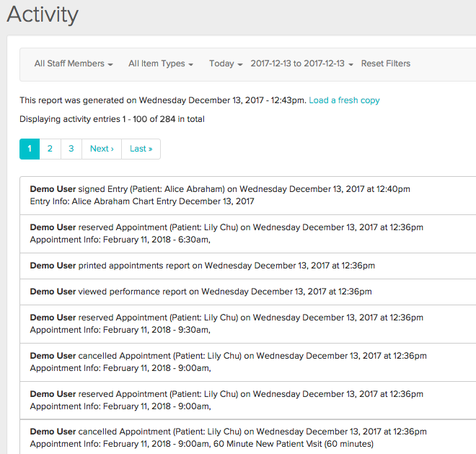Click the displaying activity entries count text
The image size is (476, 454).
[x=112, y=119]
